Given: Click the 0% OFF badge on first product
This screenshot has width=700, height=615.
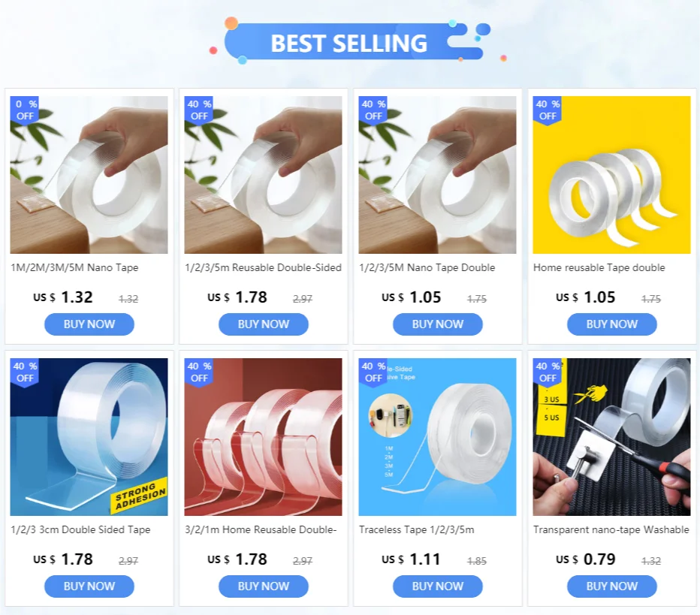Looking at the screenshot, I should point(25,110).
